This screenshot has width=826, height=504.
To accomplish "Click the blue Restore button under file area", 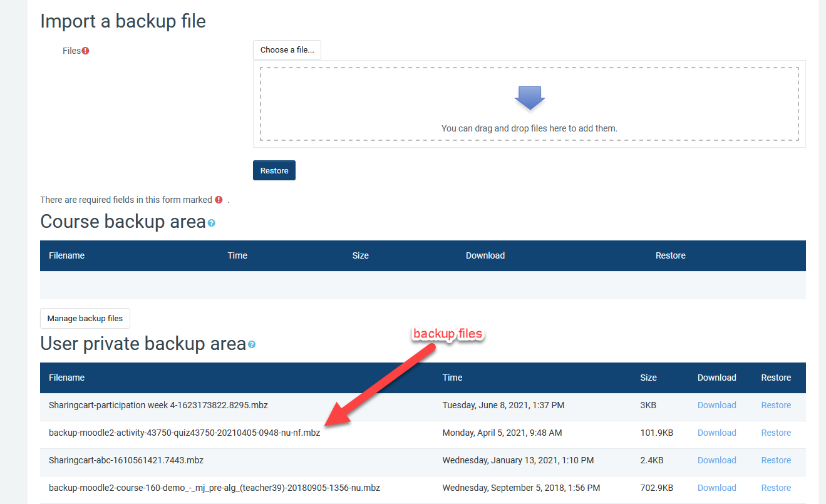I will pos(274,170).
